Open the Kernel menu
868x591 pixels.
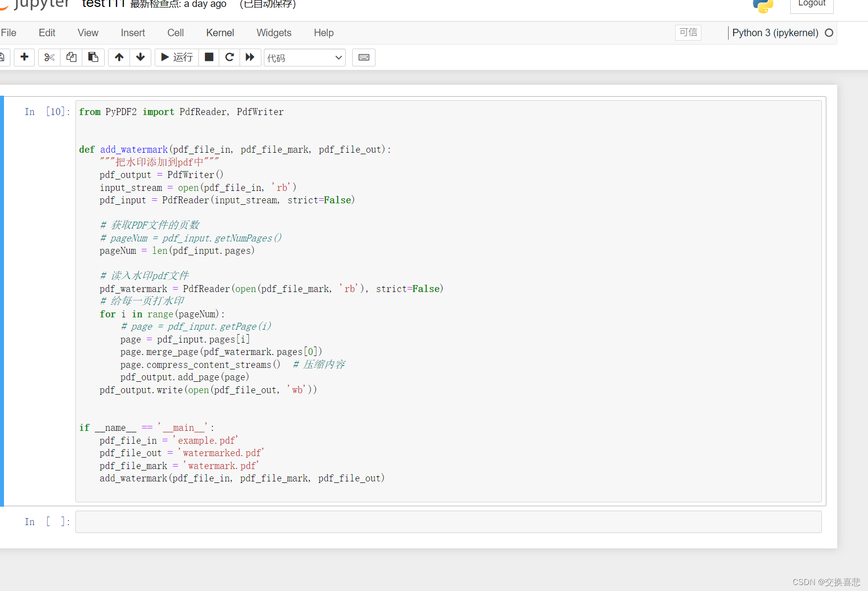click(x=220, y=33)
